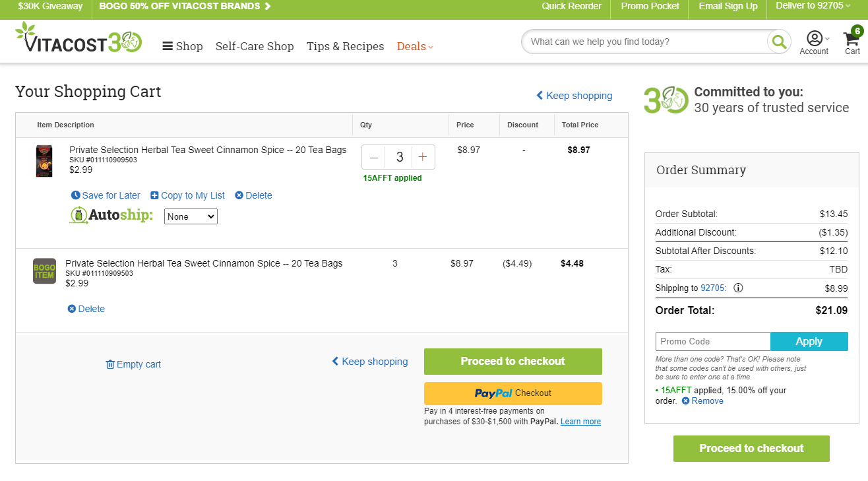The width and height of the screenshot is (868, 481).
Task: Click Proceed to checkout below cart
Action: click(x=513, y=362)
